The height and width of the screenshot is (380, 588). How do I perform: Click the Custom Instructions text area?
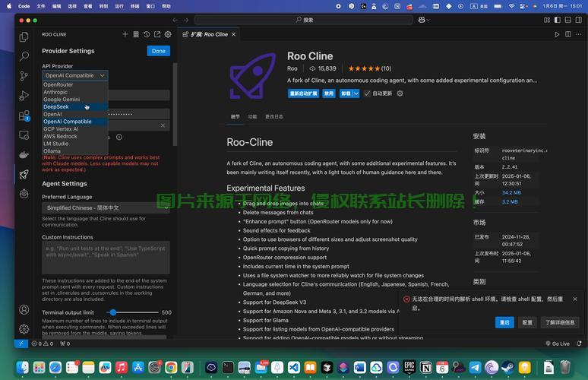106,258
